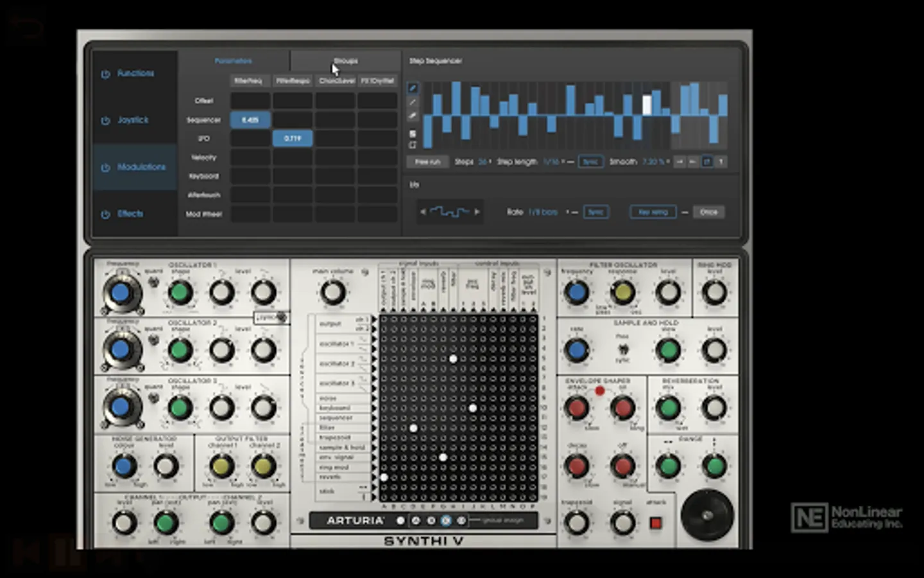The image size is (924, 578).
Task: Open the LFO Rate value dropdown
Action: 544,212
